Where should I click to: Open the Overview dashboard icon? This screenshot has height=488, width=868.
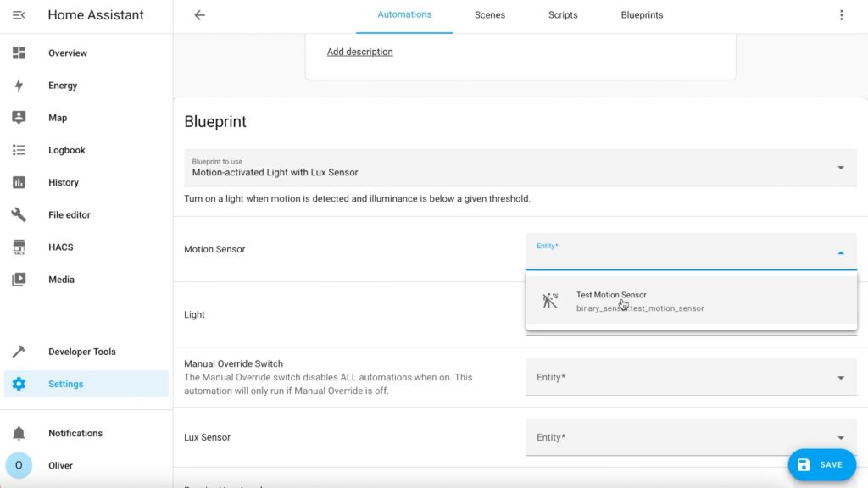pos(19,53)
